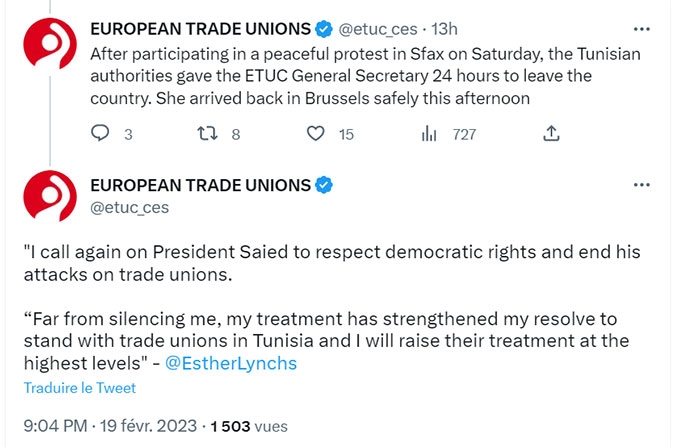Click Traduire le Tweet link
Image resolution: width=675 pixels, height=447 pixels.
pyautogui.click(x=80, y=388)
